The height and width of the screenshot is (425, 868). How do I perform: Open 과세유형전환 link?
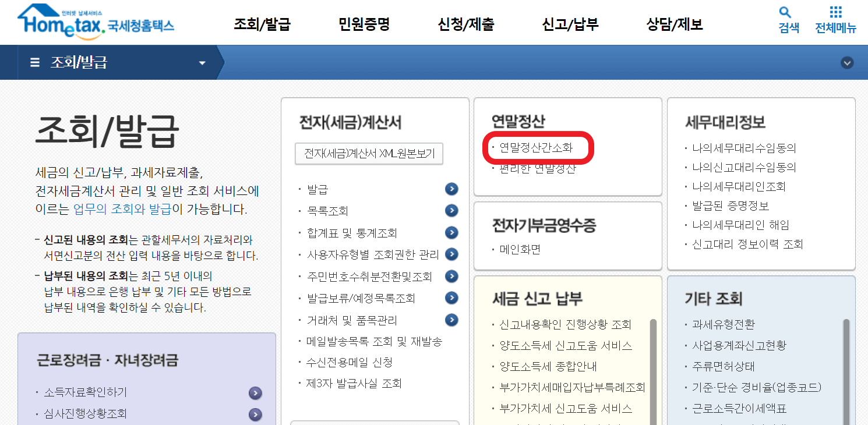coord(724,324)
